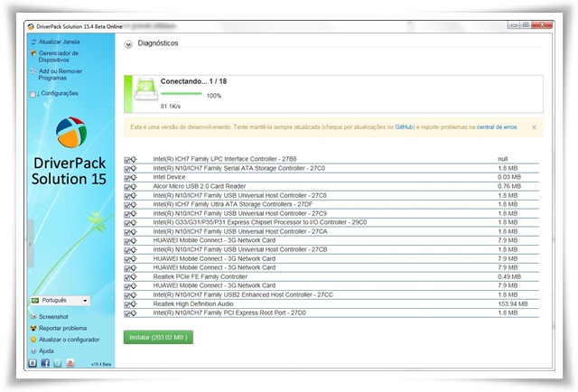Click the Atualizar o configurador icon
Screen dimensions: 578x392
pyautogui.click(x=33, y=340)
